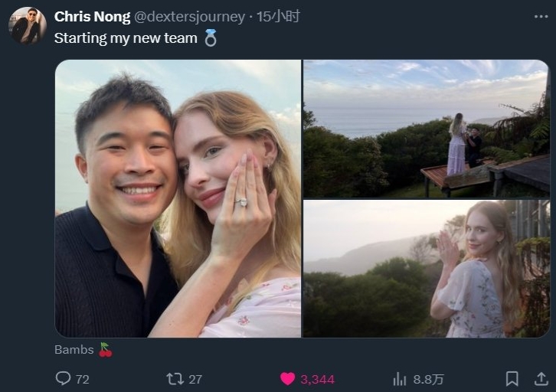This screenshot has height=392, width=556.
Task: Click the 72 replies count
Action: point(82,380)
